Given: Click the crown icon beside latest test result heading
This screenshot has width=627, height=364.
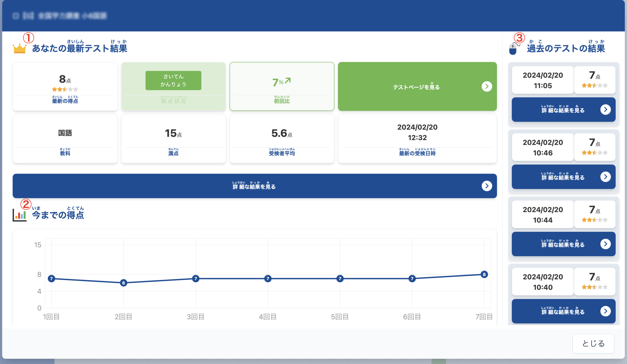Looking at the screenshot, I should pyautogui.click(x=19, y=49).
